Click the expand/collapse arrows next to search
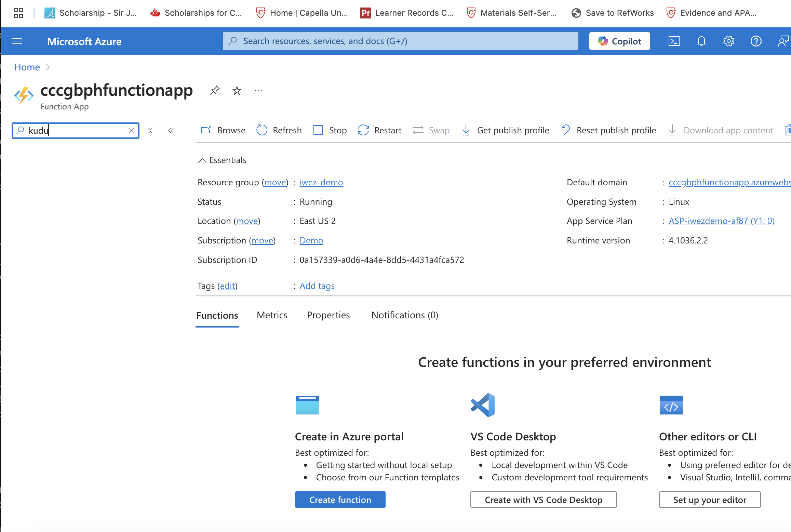The image size is (791, 532). click(x=150, y=131)
